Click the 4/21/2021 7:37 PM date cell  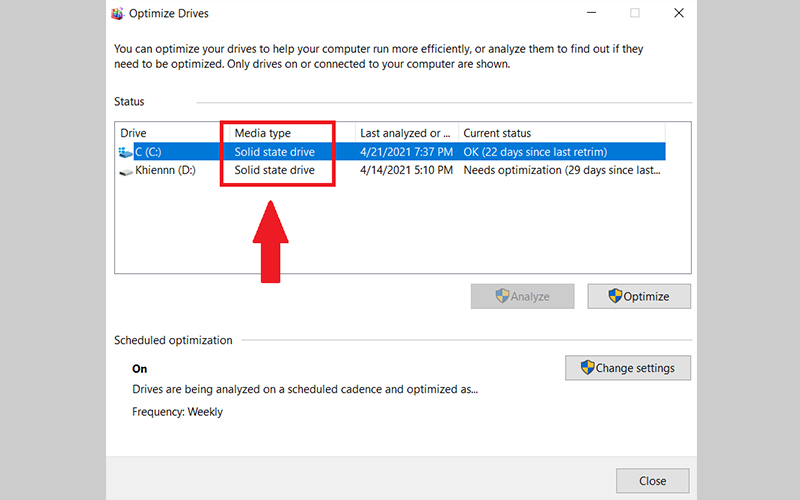(x=406, y=152)
